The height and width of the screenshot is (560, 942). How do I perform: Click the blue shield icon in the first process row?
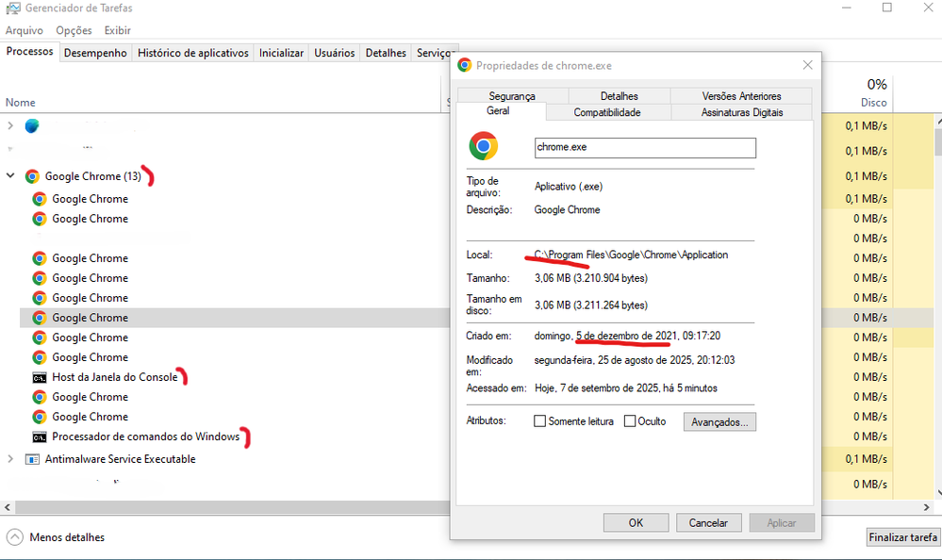(32, 125)
